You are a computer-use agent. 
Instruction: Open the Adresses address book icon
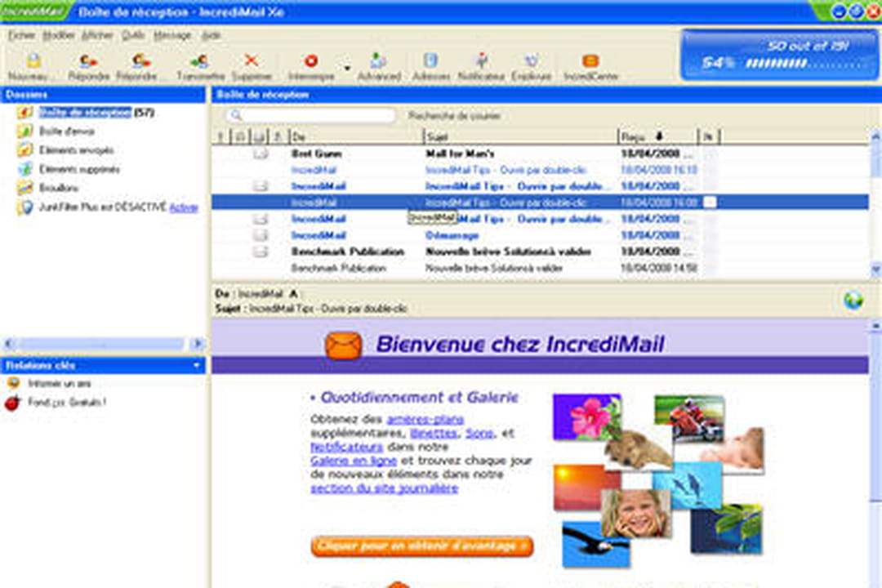coord(430,60)
